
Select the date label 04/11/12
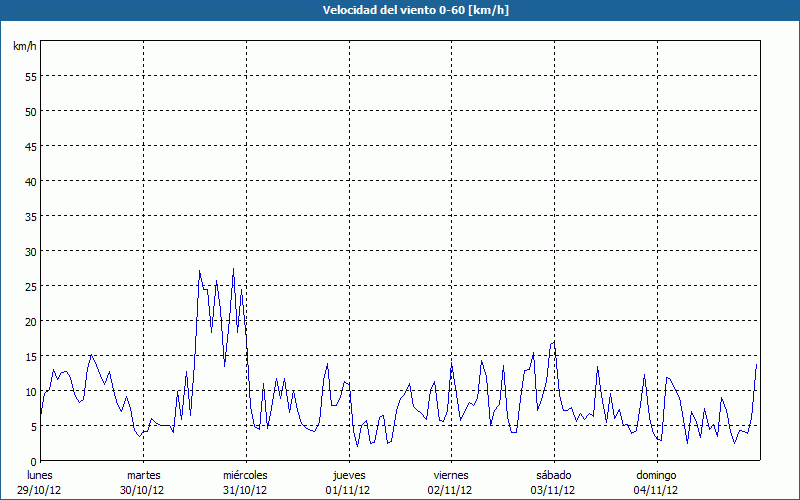click(656, 490)
